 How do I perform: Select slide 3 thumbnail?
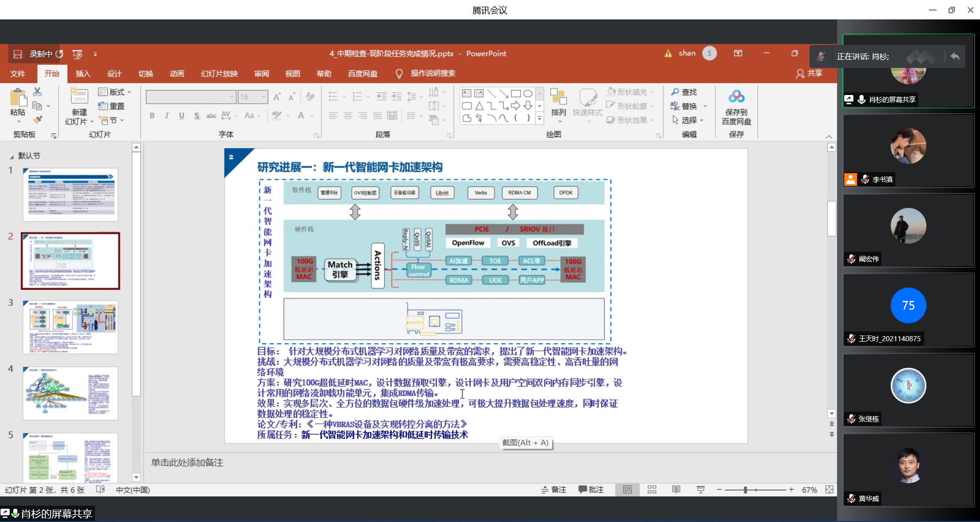click(70, 327)
